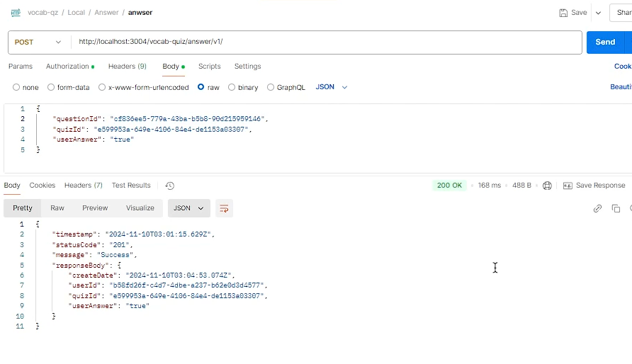Select the form-data body option
The image size is (632, 364).
point(51,87)
